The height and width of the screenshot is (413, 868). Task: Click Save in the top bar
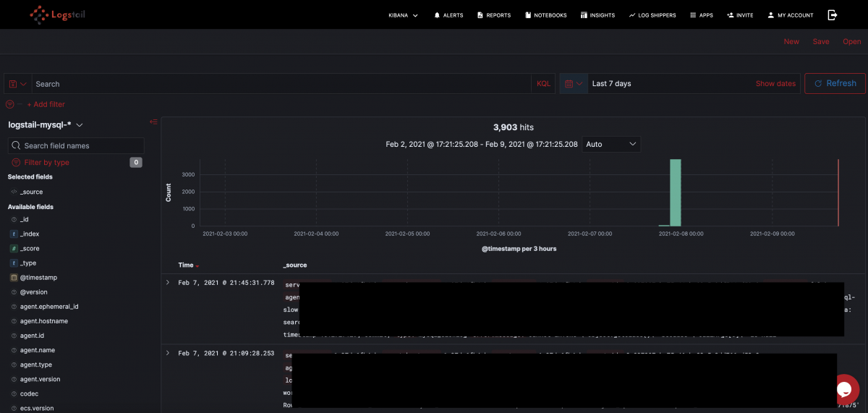click(821, 42)
